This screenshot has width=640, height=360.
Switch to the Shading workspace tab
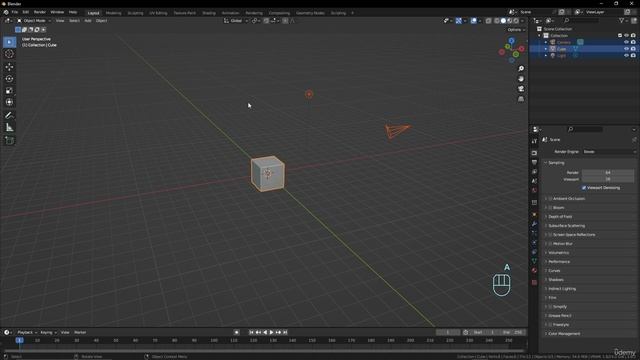coord(209,13)
